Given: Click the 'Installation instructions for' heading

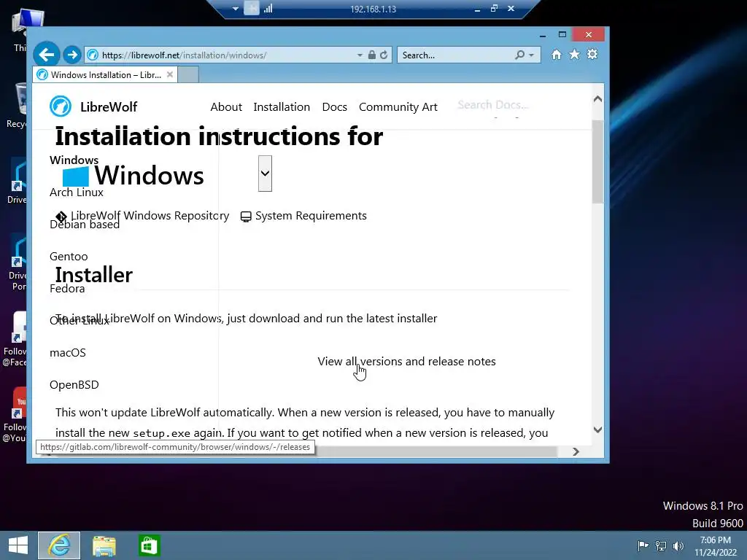Looking at the screenshot, I should tap(219, 136).
